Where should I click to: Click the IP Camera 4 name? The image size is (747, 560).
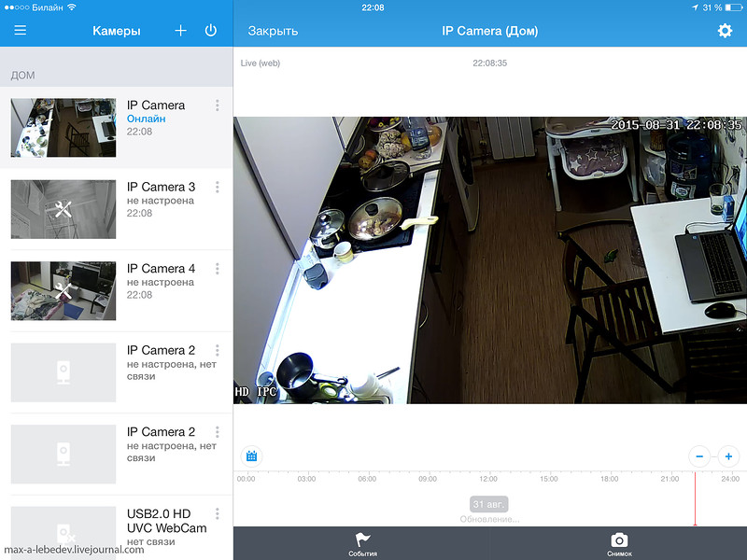[x=161, y=269]
